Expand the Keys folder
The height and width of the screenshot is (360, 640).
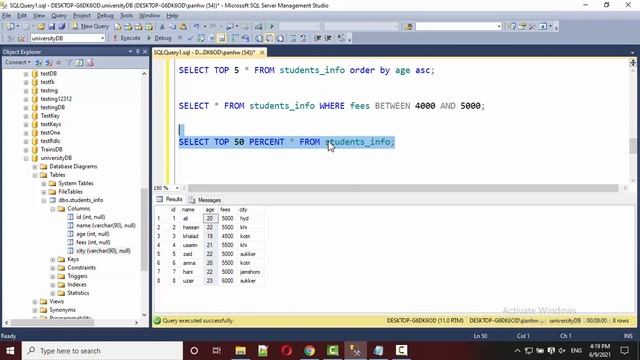[53, 259]
